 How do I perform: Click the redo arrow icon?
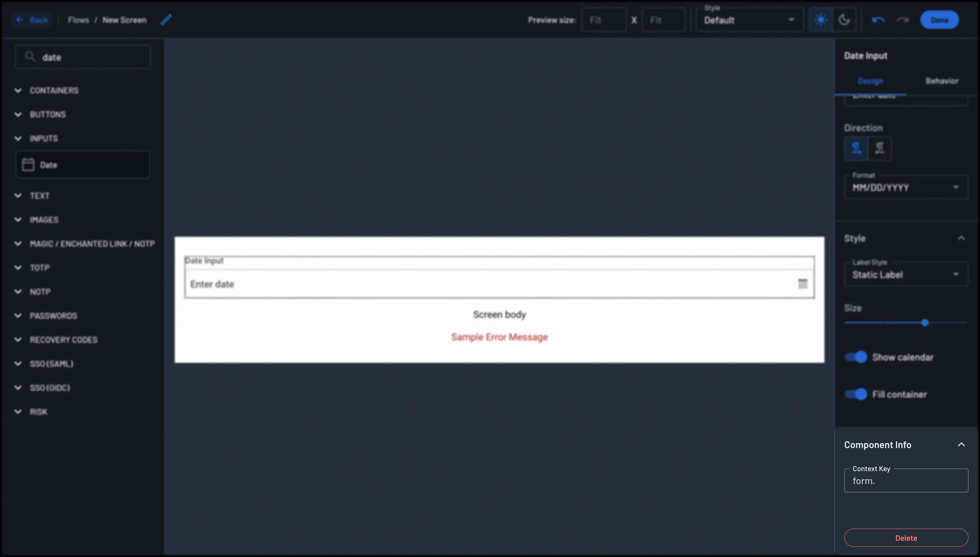(902, 20)
